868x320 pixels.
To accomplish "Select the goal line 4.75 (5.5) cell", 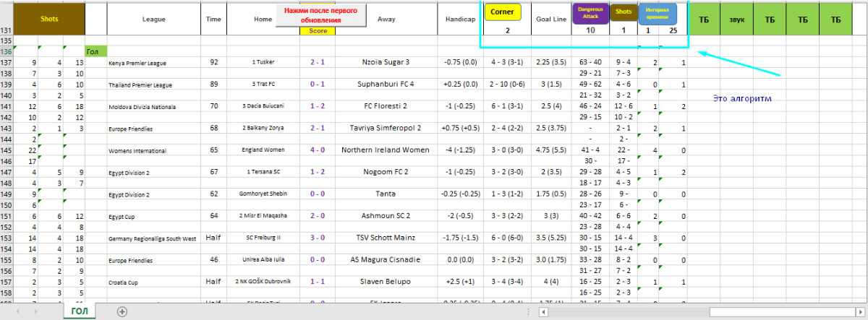I will tap(551, 150).
